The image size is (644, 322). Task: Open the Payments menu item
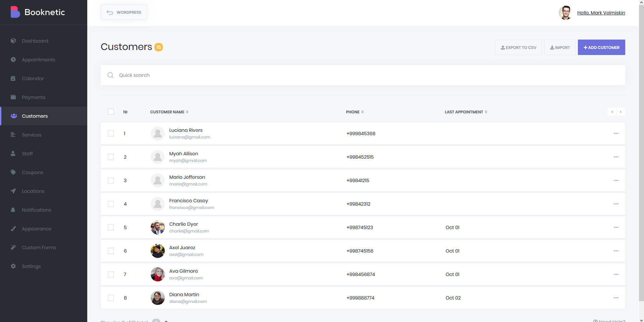click(44, 97)
